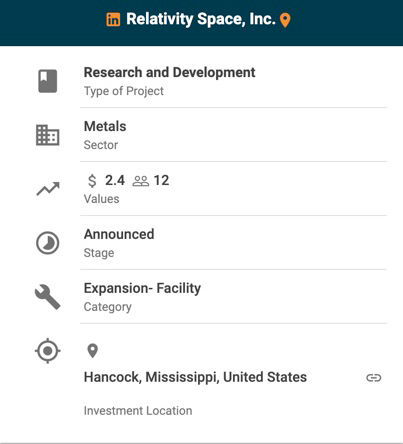Click the crosshair target icon by location
Viewport: 403px width, 444px height.
48,351
